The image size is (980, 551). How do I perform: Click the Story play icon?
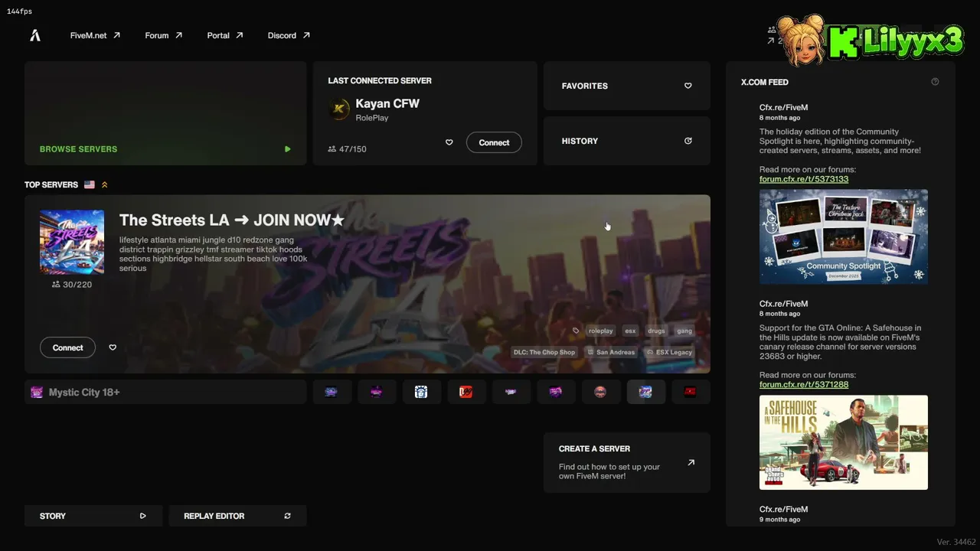tap(142, 516)
